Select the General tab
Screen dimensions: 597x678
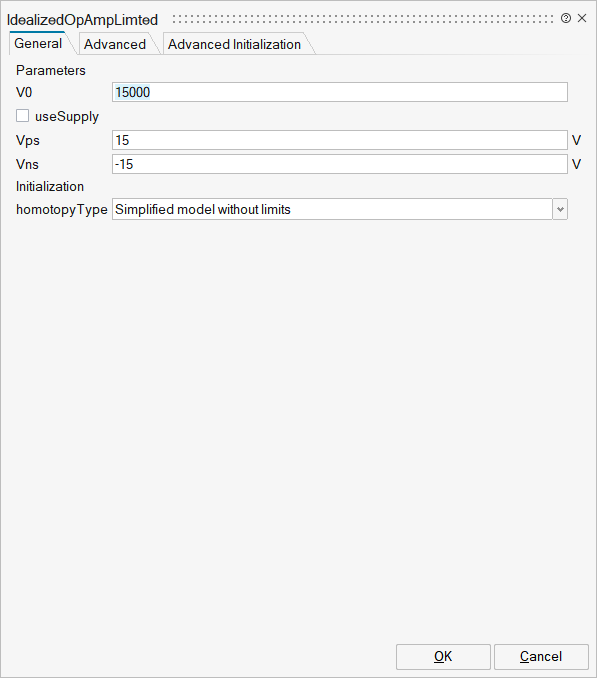(x=38, y=44)
